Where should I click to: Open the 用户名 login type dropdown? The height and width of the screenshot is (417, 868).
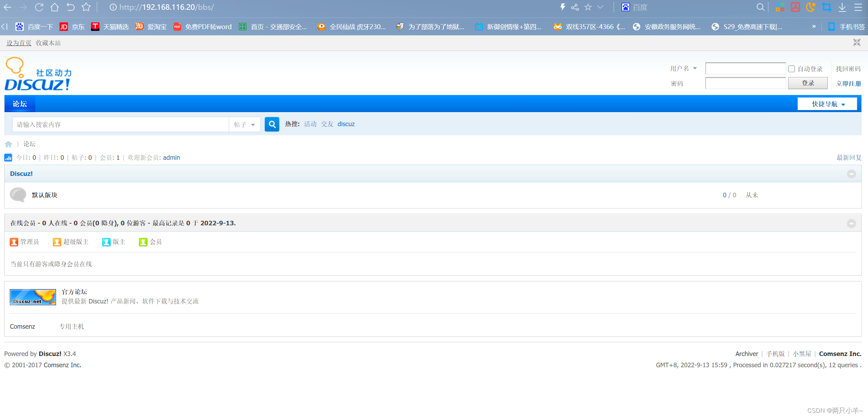tap(683, 69)
